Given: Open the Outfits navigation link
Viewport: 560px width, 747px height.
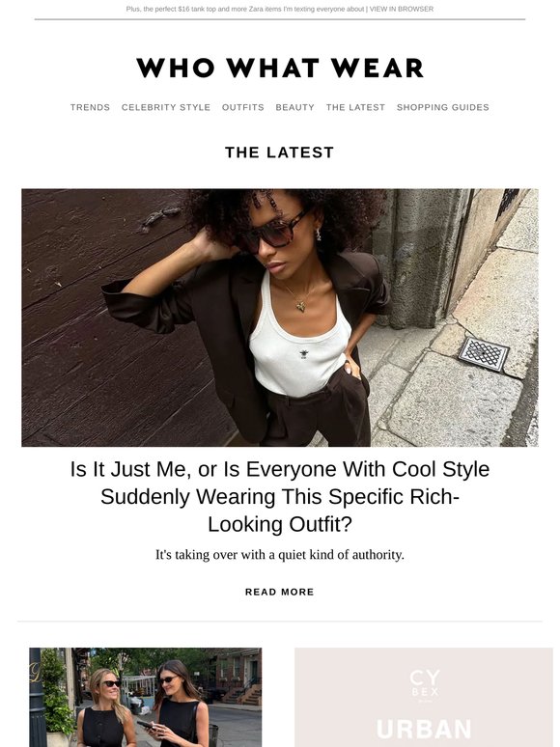Looking at the screenshot, I should click(243, 107).
